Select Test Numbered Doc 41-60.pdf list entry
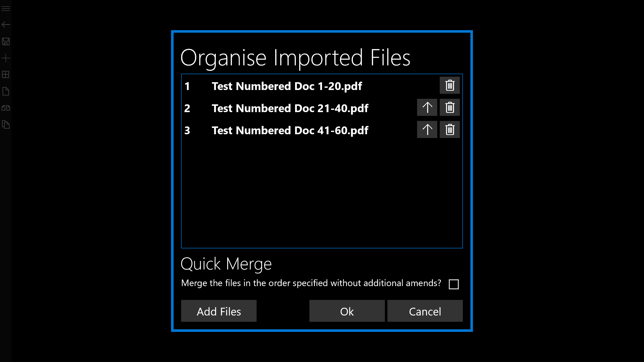 (x=290, y=130)
